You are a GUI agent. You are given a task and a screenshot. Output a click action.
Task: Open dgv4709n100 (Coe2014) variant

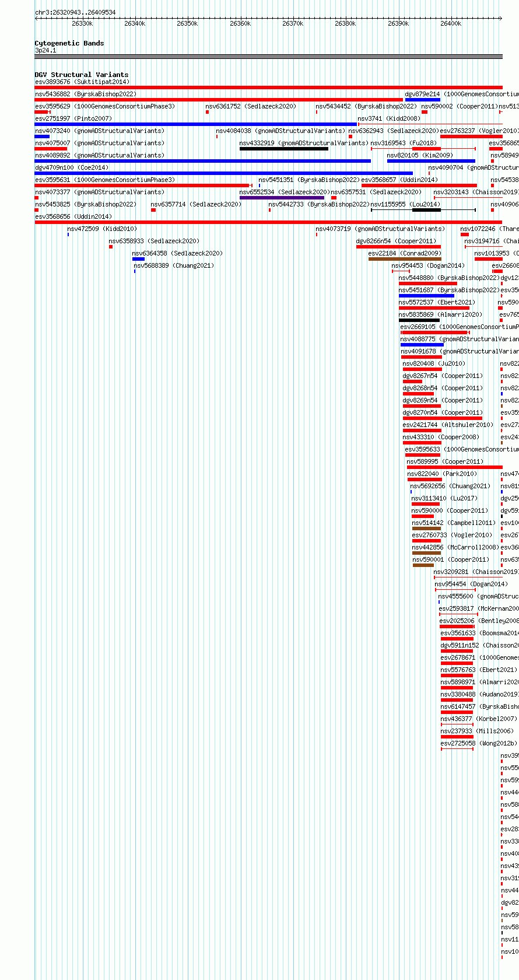coord(72,168)
